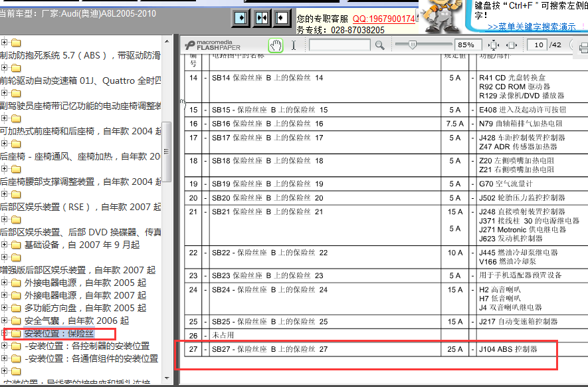This screenshot has height=387, width=588.
Task: Click folder icon of 安装位置:保险丝
Action: [x=16, y=333]
